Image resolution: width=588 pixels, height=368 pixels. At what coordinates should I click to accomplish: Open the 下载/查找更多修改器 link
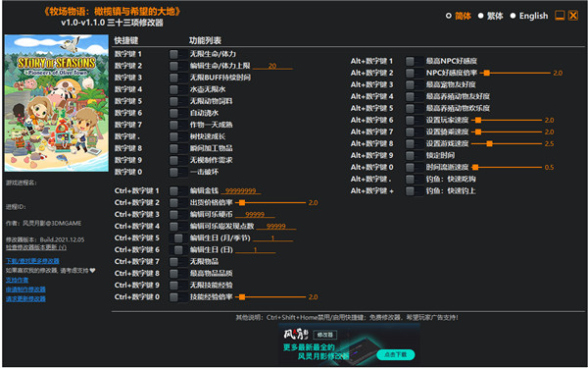coord(32,261)
